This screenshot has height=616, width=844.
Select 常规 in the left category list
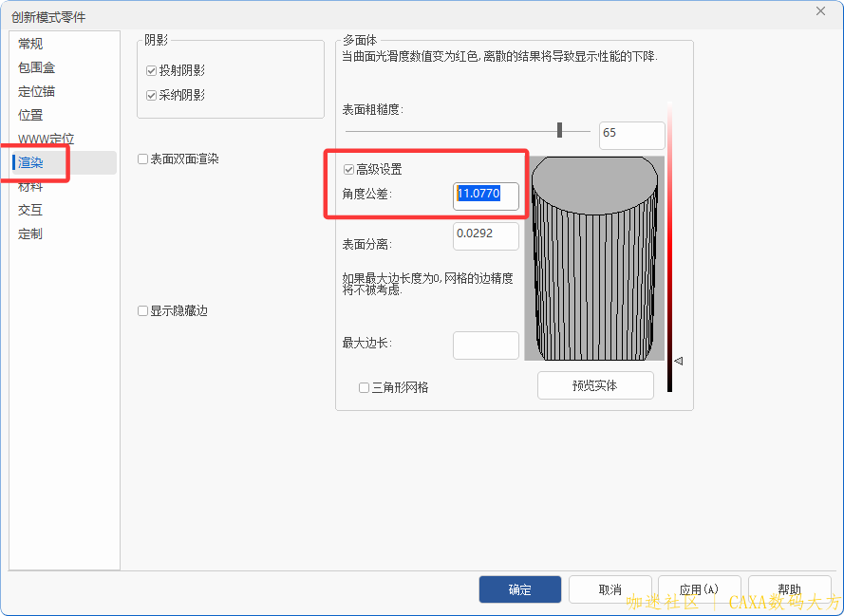point(30,44)
